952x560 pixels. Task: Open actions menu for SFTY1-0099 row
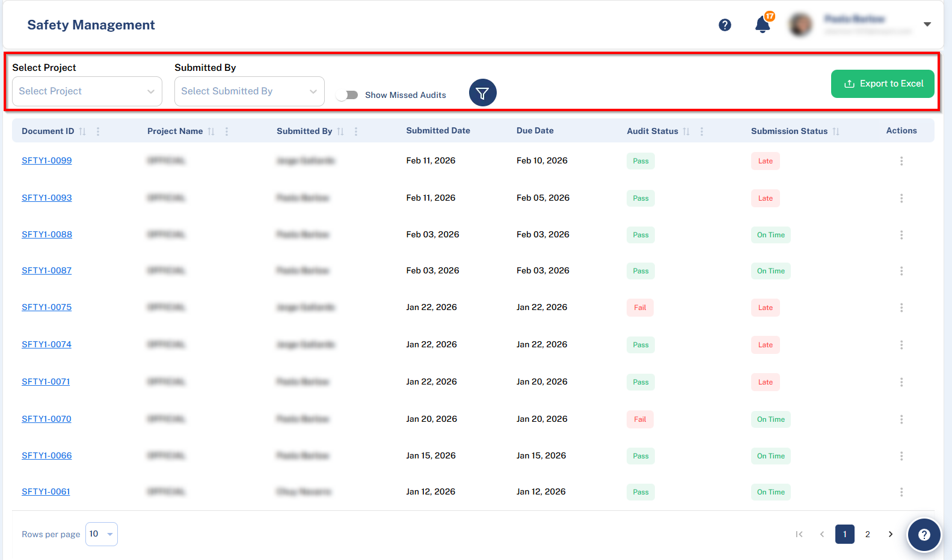tap(901, 161)
